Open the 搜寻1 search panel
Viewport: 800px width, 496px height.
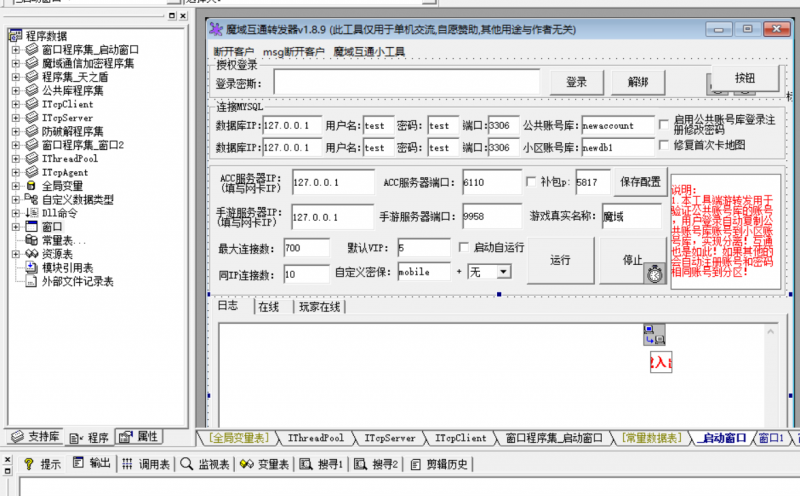click(x=321, y=464)
